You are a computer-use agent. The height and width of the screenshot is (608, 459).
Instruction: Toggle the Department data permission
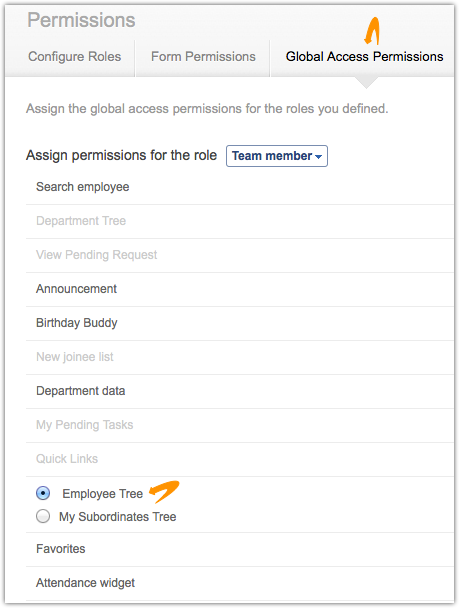[240, 391]
